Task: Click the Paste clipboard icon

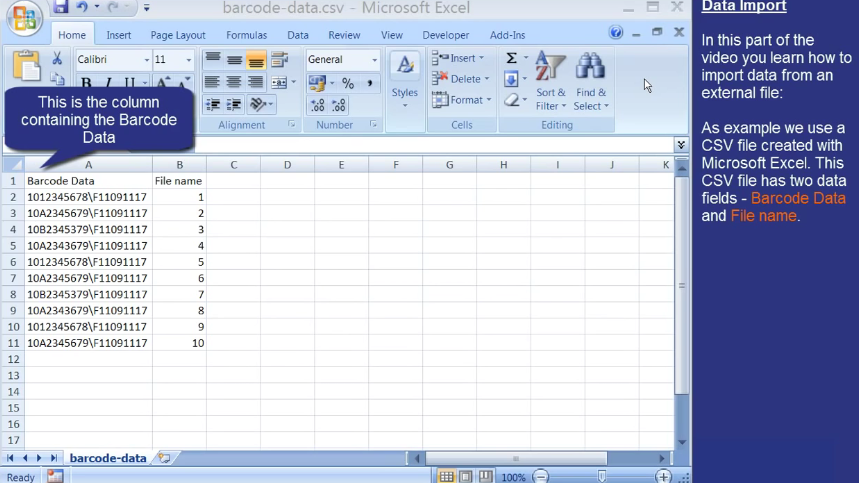Action: (26, 66)
